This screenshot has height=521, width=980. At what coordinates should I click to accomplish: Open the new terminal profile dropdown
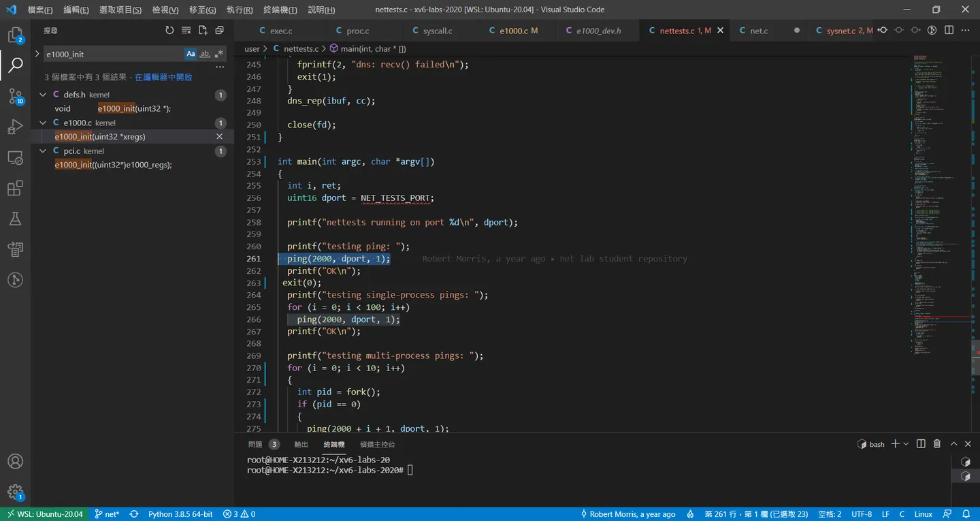906,444
